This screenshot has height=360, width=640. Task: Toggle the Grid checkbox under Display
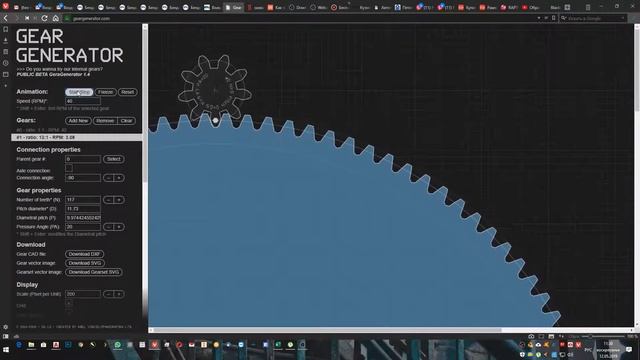[69, 304]
